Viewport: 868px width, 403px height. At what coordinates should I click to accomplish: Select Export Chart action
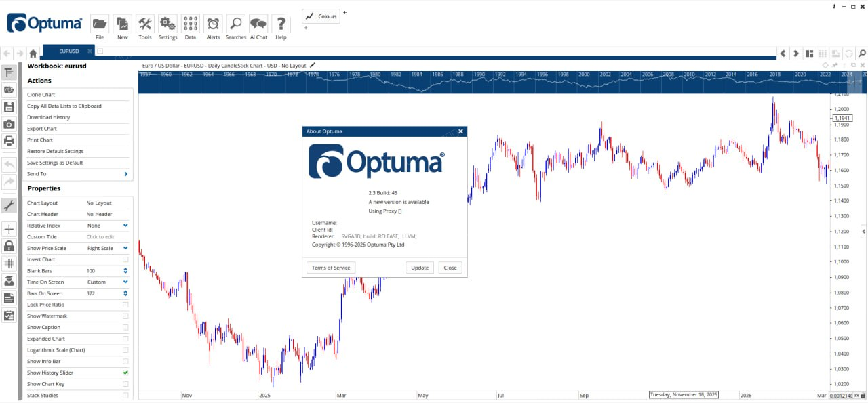[42, 129]
